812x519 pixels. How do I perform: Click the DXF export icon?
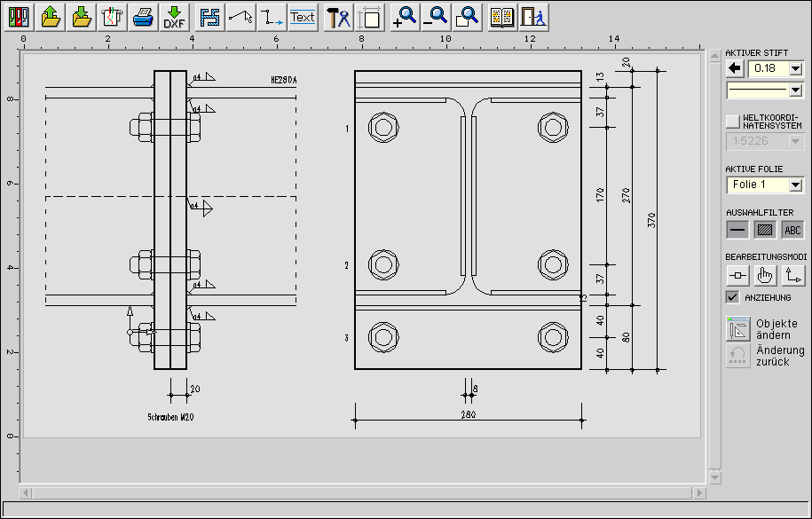pos(174,17)
